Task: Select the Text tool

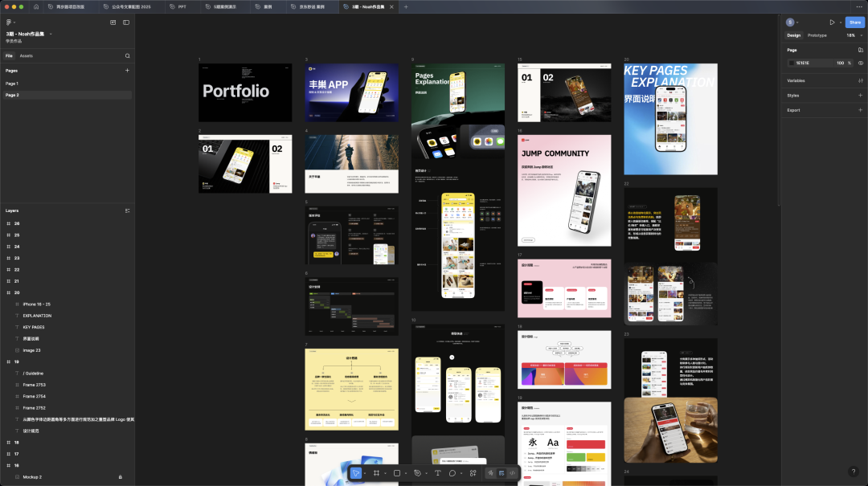Action: coord(437,473)
